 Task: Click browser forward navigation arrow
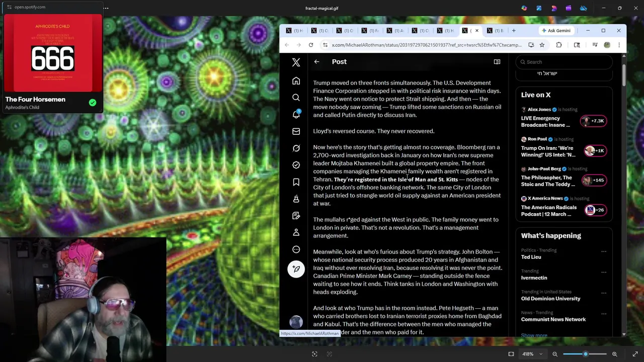(299, 45)
